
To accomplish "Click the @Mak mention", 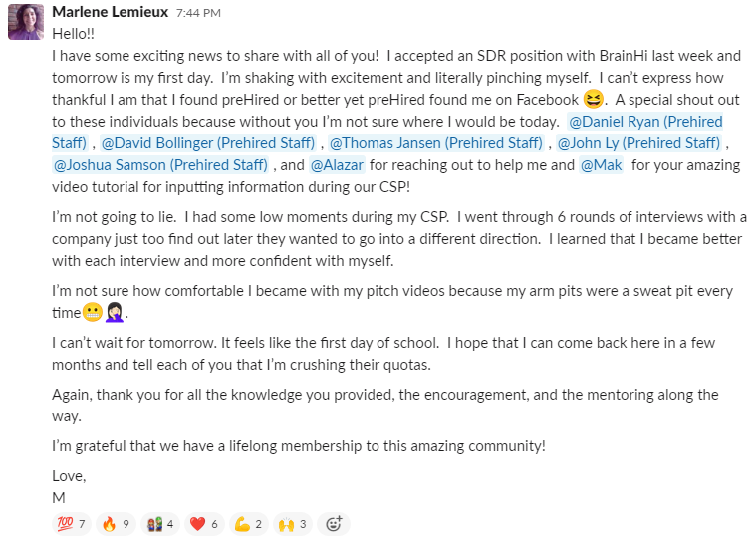I will (x=601, y=165).
